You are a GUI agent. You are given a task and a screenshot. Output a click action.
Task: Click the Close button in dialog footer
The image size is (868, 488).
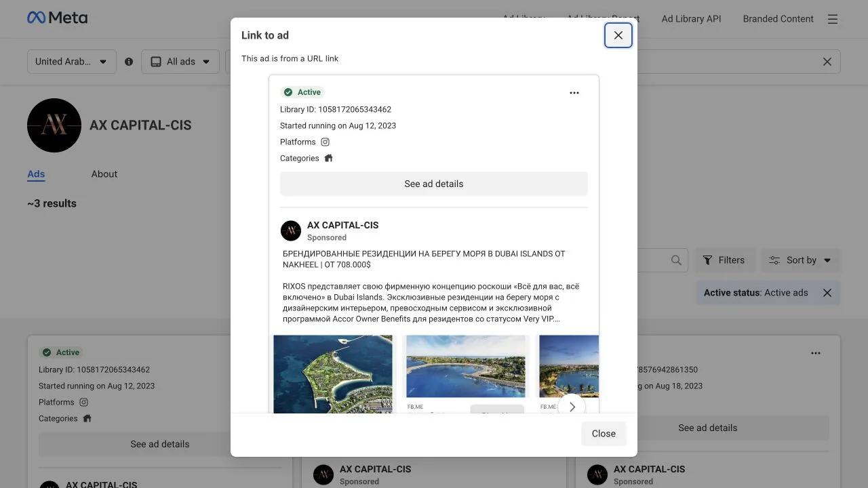[x=604, y=434]
